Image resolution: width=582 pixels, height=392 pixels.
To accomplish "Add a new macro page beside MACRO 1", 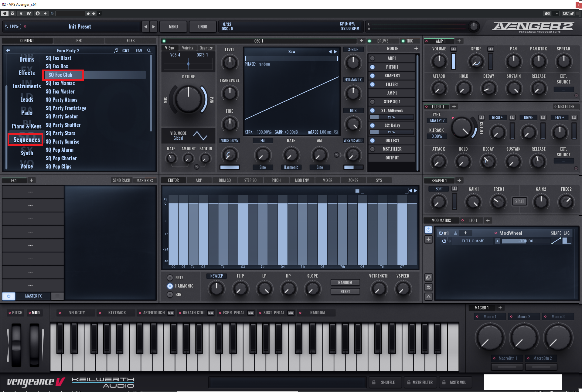I will (x=500, y=308).
